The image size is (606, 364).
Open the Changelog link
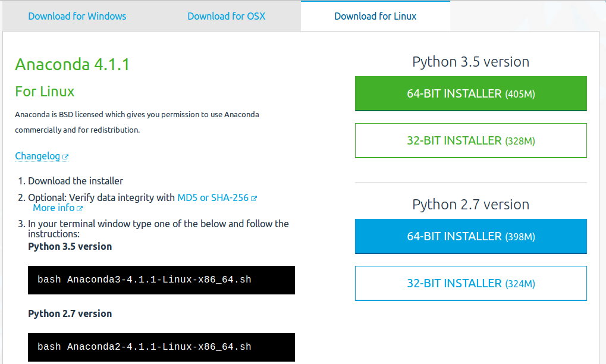pos(37,156)
